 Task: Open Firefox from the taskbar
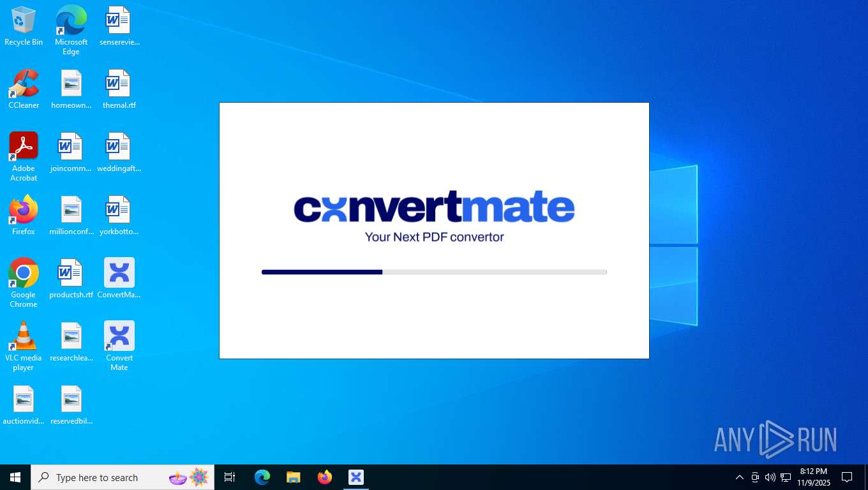point(325,477)
